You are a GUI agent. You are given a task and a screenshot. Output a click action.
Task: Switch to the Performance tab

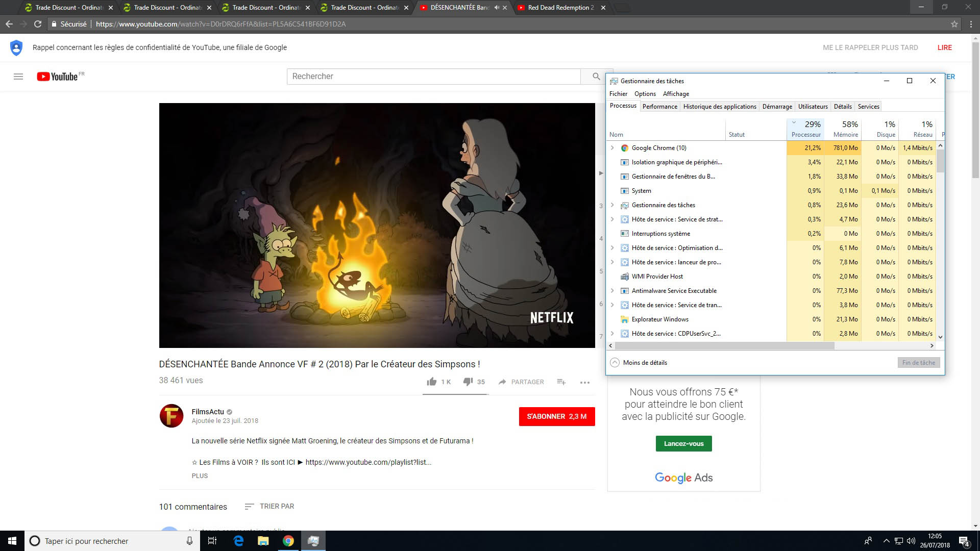click(x=660, y=107)
